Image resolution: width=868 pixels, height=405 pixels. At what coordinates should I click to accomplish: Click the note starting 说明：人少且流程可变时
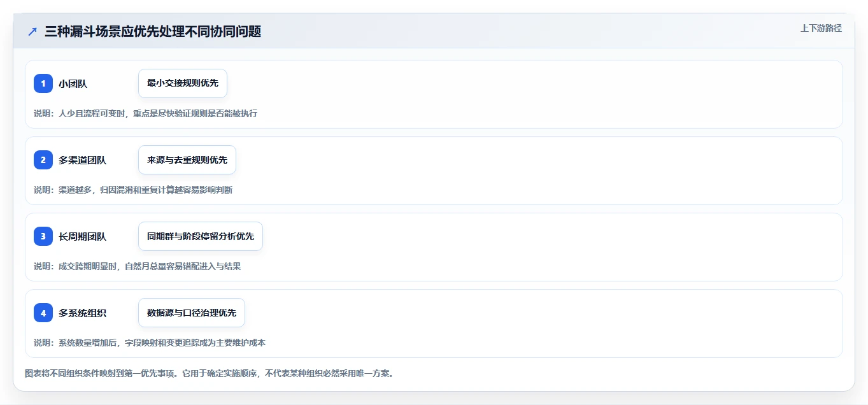point(145,113)
